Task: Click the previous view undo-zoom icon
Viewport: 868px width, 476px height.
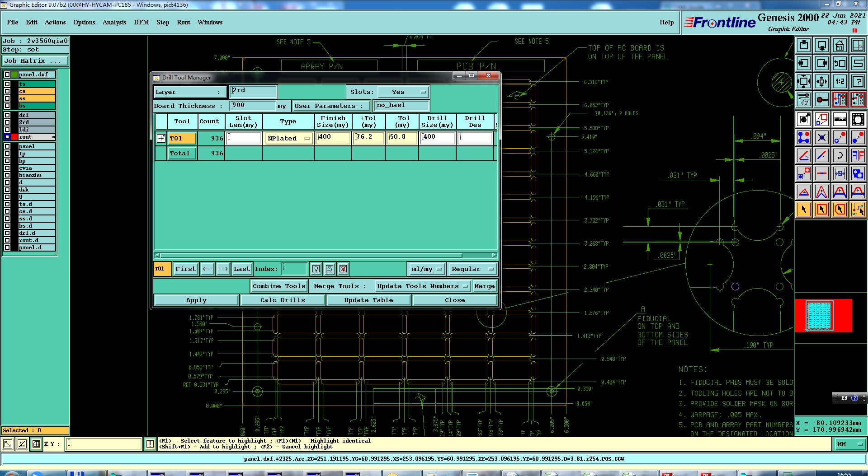Action: pyautogui.click(x=840, y=63)
